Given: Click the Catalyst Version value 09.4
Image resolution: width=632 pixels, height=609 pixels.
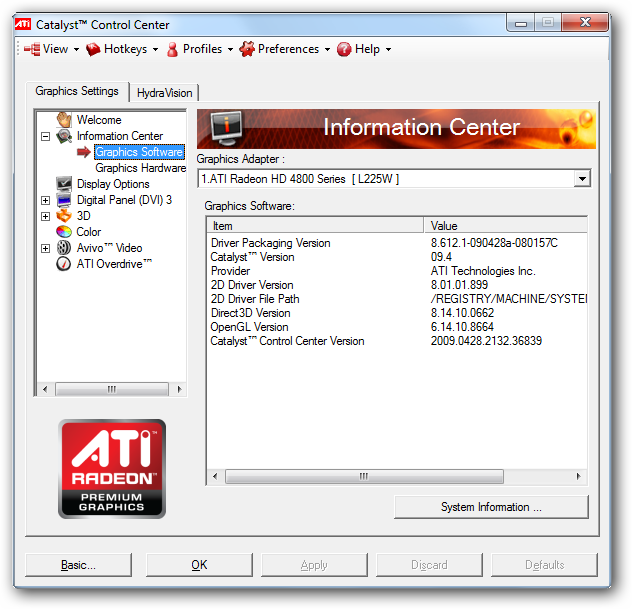Looking at the screenshot, I should pos(441,257).
